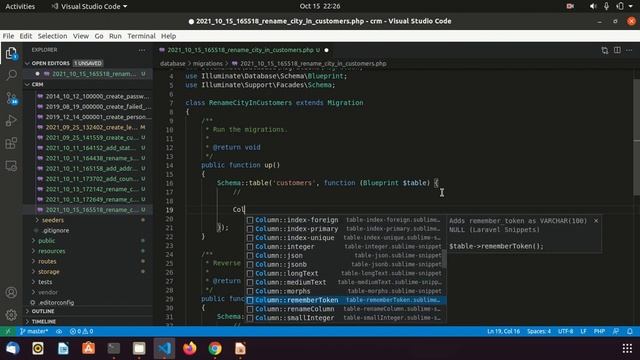Expand the Timeline section
Viewport: 640px width, 360px height.
coord(43,321)
